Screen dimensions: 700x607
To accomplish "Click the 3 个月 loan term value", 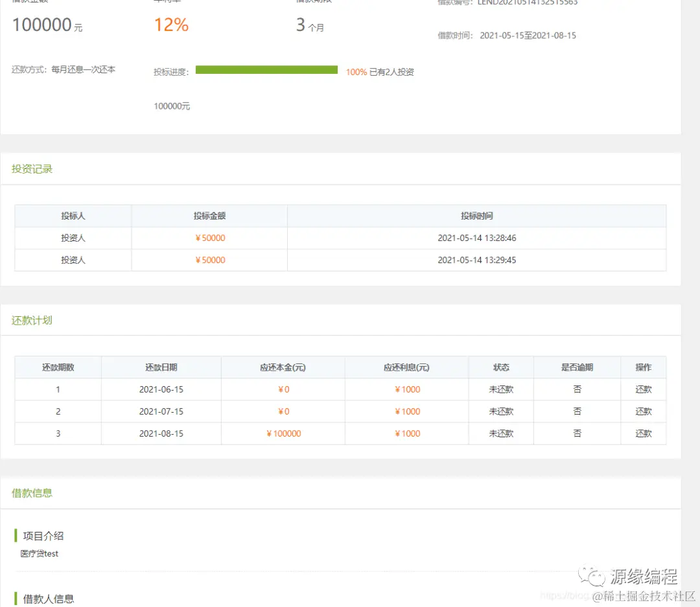I will click(310, 25).
